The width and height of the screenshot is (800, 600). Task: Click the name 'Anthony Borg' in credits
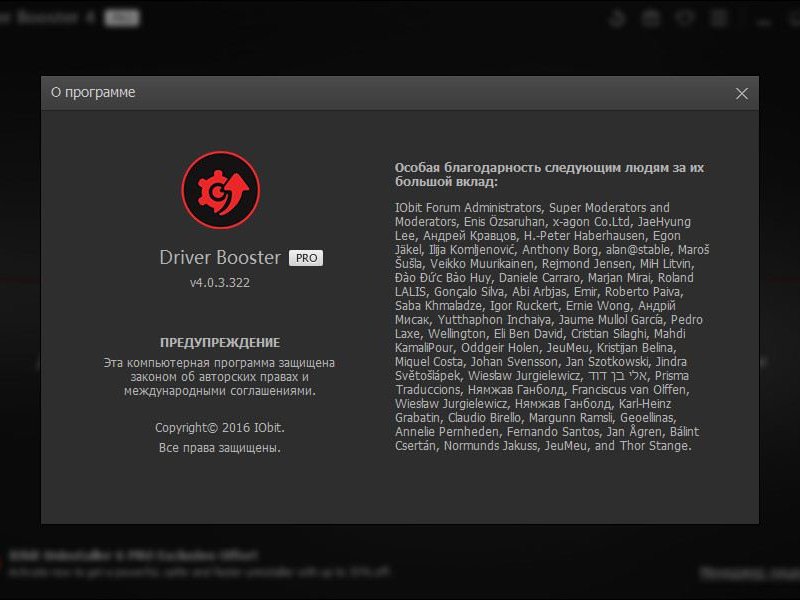[560, 250]
